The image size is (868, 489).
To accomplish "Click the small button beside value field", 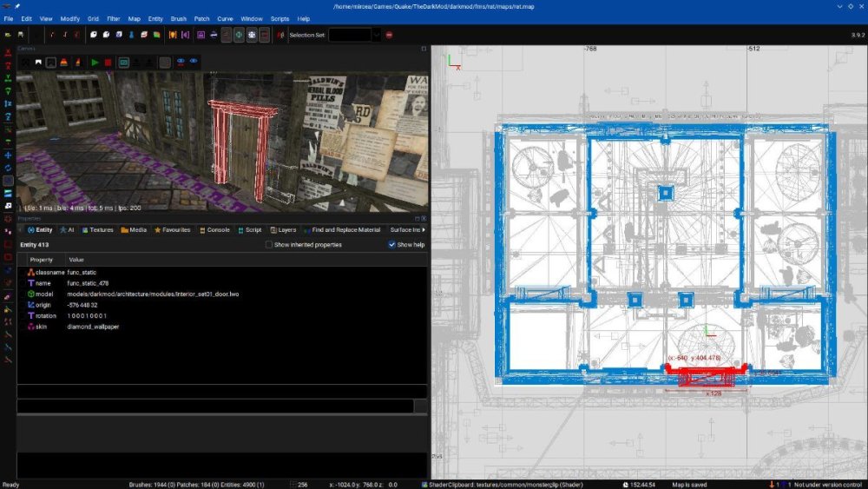I will (421, 406).
